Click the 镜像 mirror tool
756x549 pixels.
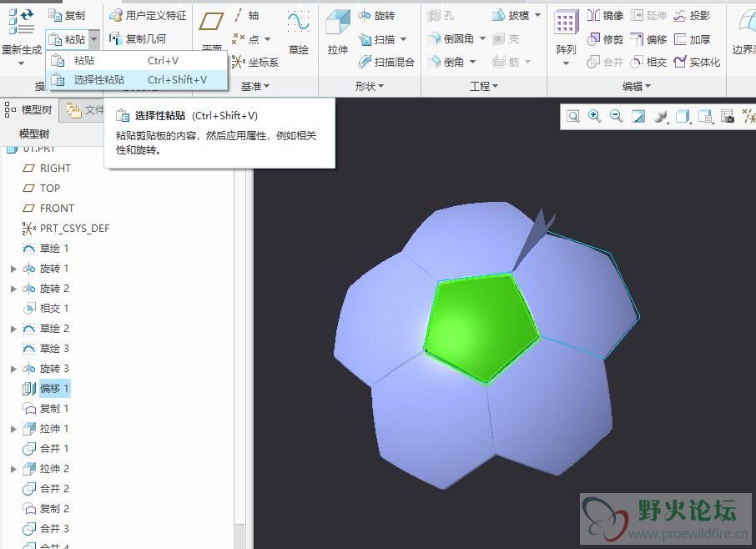pyautogui.click(x=606, y=15)
